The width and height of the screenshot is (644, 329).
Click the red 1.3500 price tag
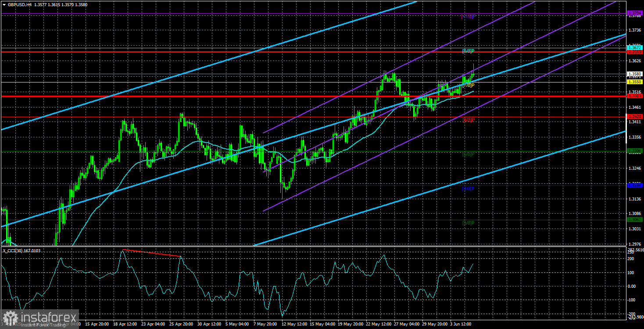point(635,96)
